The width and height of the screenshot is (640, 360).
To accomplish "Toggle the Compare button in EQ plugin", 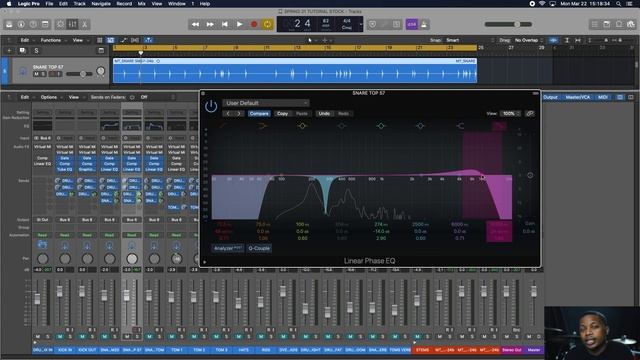I will pos(259,113).
